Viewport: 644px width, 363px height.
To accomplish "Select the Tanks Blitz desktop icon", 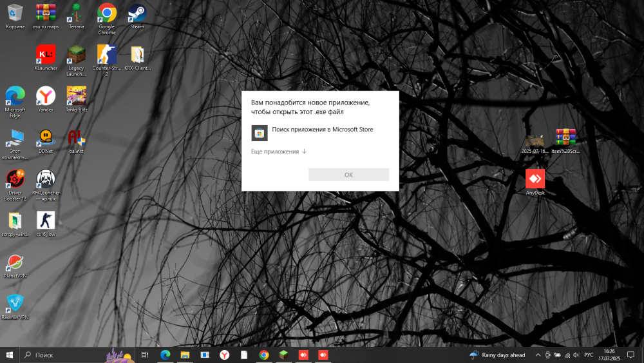I will click(x=77, y=99).
